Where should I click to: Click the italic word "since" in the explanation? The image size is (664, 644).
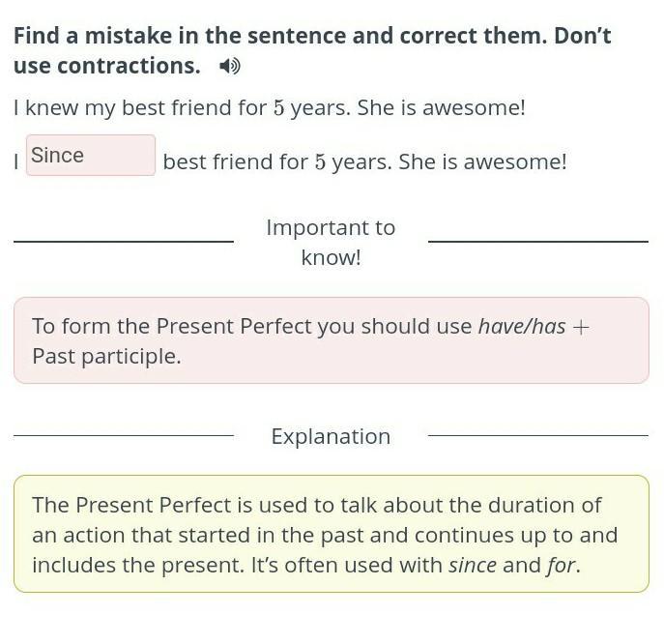coord(473,566)
